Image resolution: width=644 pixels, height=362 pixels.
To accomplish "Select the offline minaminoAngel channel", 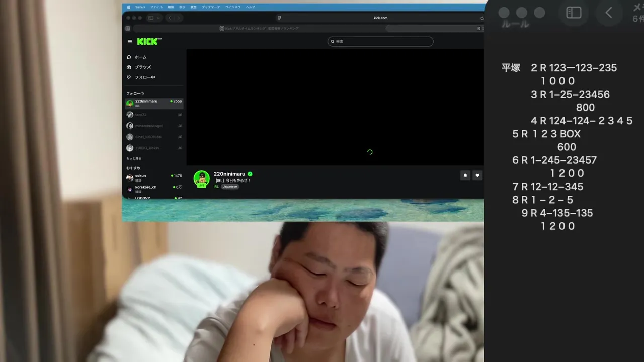I will pos(154,126).
